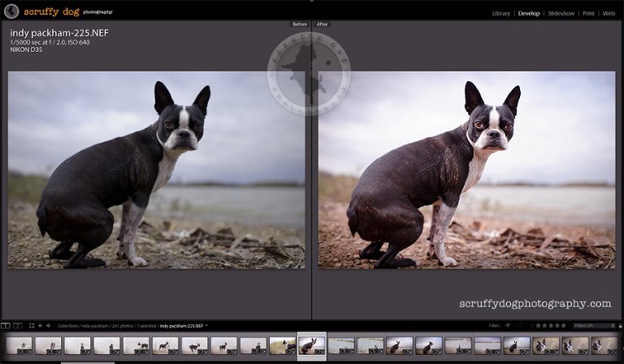The height and width of the screenshot is (364, 624).
Task: Filter photos by flagged status icon
Action: (508, 325)
